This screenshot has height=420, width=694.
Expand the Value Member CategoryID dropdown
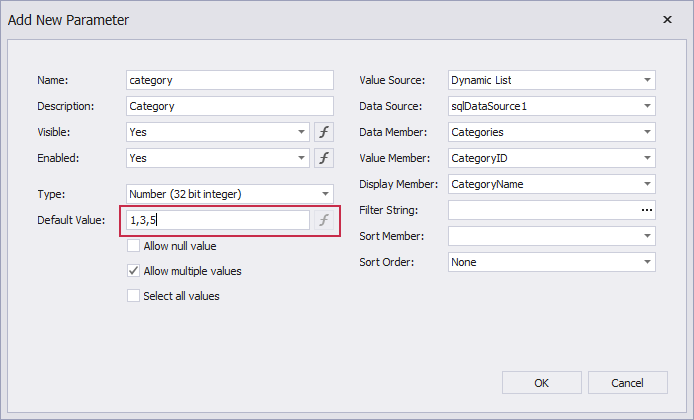point(647,158)
